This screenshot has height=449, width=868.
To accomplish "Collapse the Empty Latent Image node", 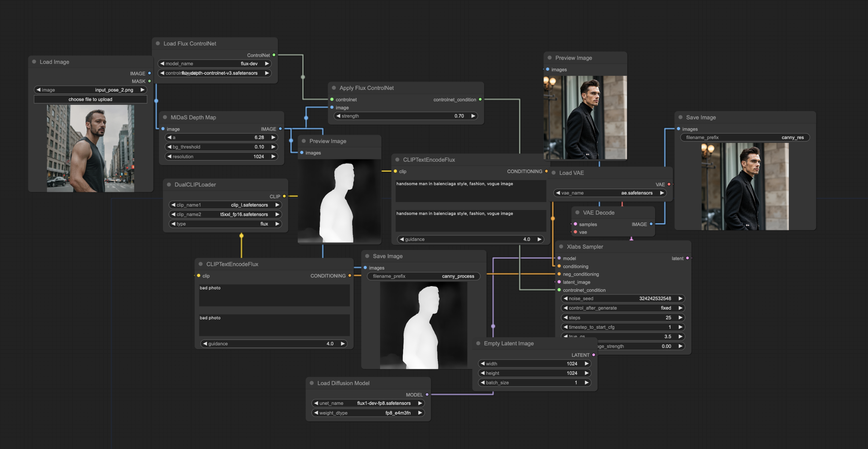I will (478, 343).
